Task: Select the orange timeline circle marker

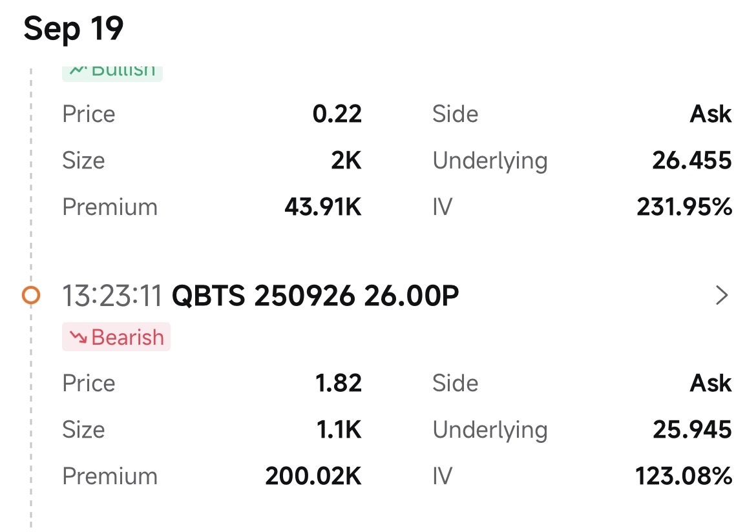Action: point(30,296)
